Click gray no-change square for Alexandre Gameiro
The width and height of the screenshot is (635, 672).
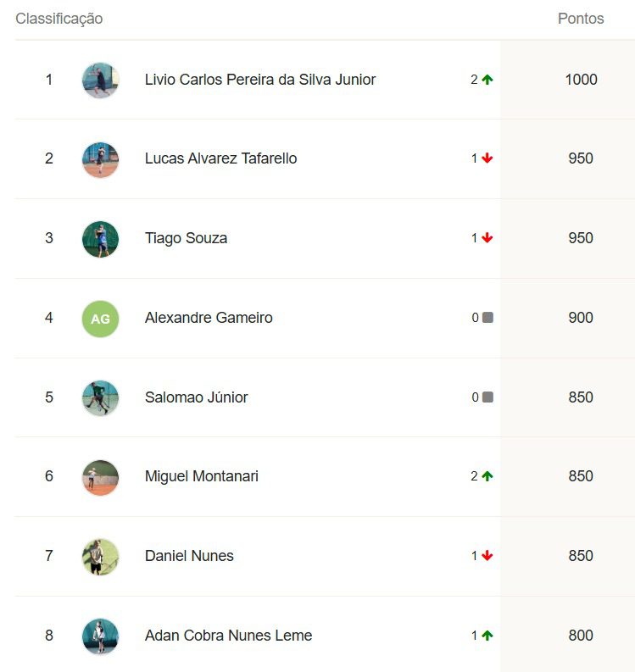[488, 318]
